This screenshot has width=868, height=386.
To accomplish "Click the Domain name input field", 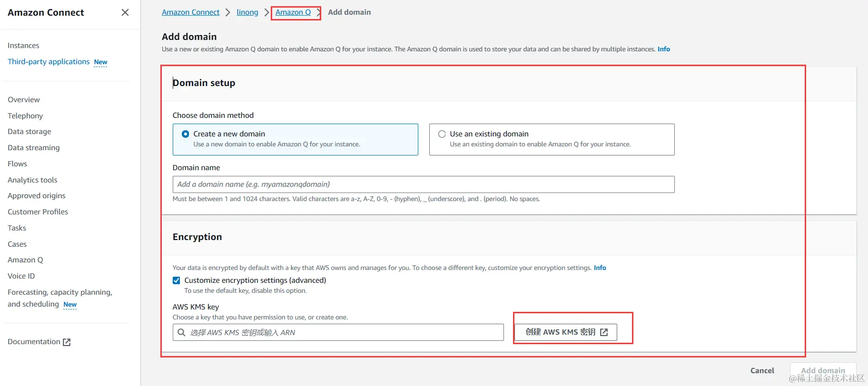I will tap(424, 184).
